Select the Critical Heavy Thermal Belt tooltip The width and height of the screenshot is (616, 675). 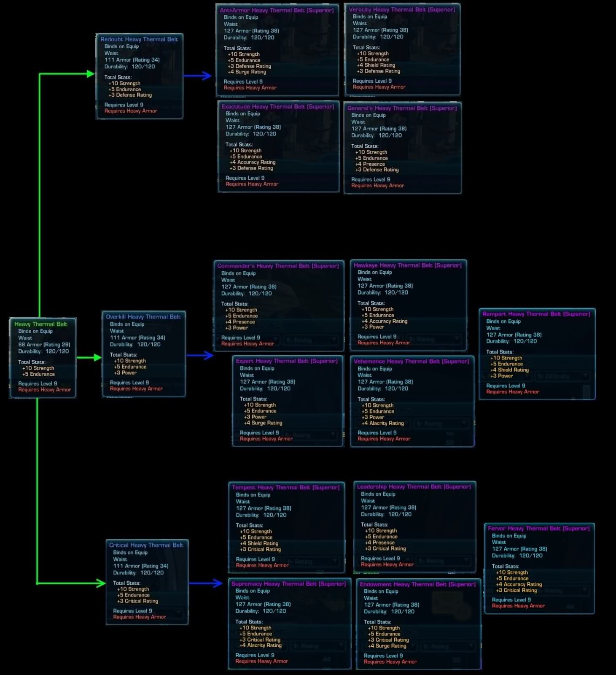point(147,582)
